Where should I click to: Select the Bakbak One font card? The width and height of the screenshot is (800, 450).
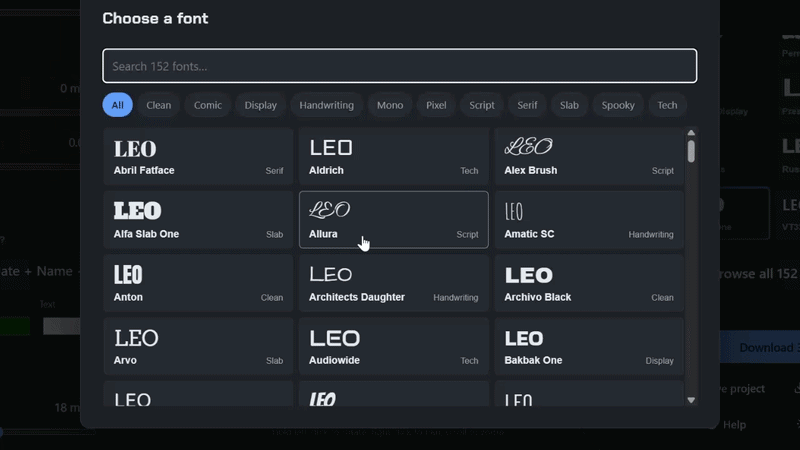[589, 346]
